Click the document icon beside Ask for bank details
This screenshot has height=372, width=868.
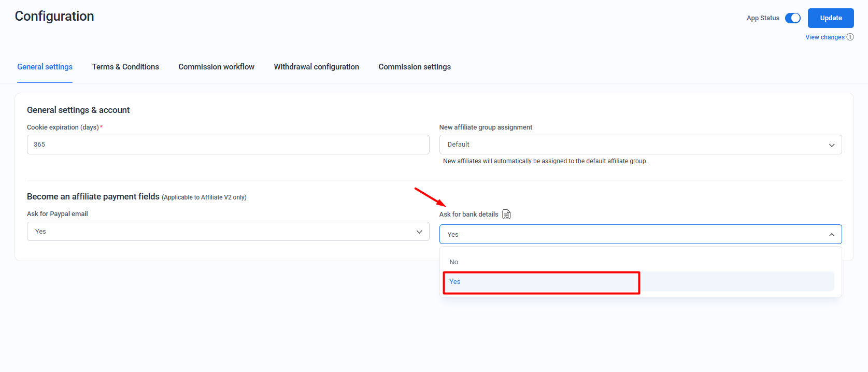tap(506, 214)
